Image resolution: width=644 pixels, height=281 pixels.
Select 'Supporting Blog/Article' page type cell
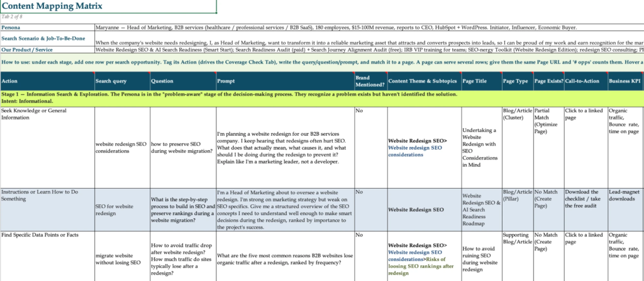tap(518, 256)
